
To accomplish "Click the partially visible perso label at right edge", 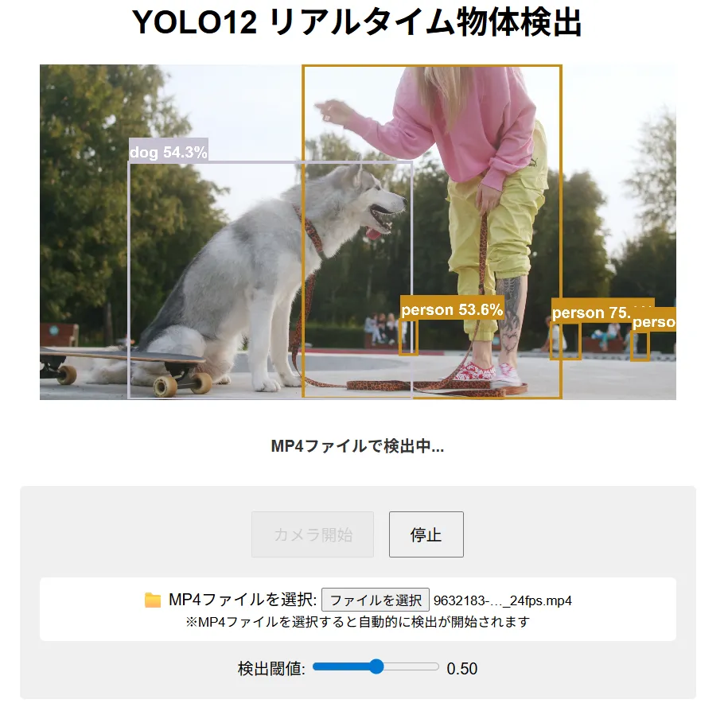I will 654,321.
